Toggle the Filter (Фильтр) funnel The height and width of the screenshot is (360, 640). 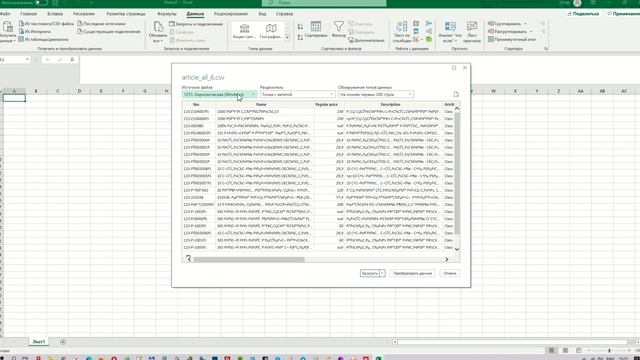338,30
